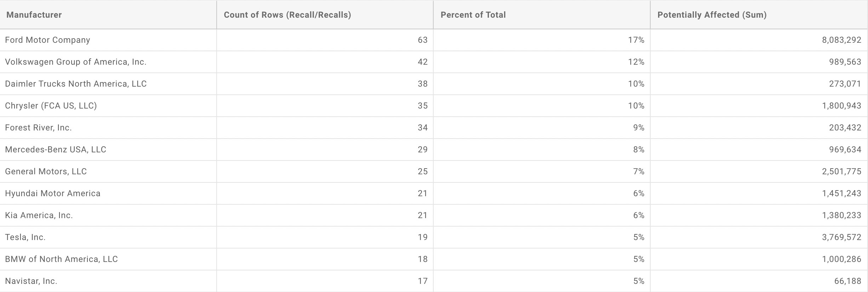Select Mercedes-Benz USA, LLC cell
The width and height of the screenshot is (868, 292).
coord(108,150)
